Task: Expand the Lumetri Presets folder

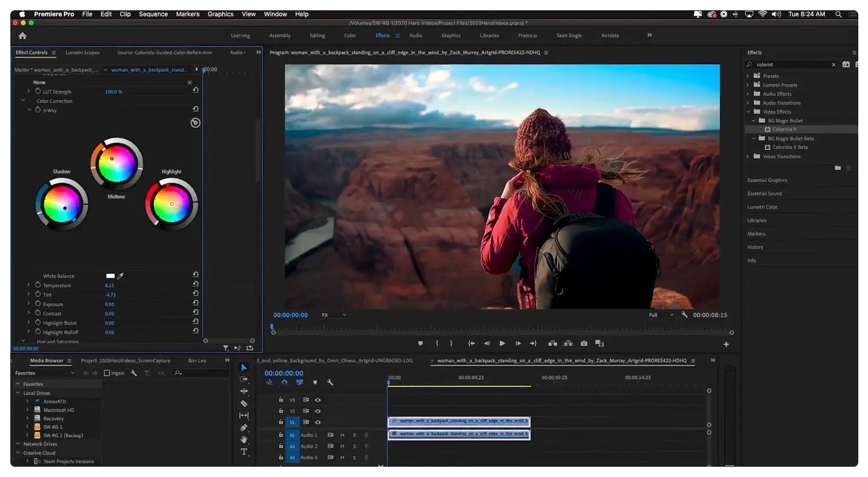Action: (x=748, y=85)
